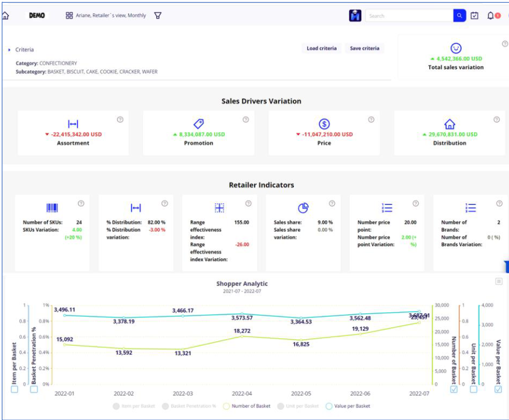Image resolution: width=509 pixels, height=420 pixels.
Task: Uncheck the Number of Basket axis checkbox
Action: pyautogui.click(x=453, y=389)
